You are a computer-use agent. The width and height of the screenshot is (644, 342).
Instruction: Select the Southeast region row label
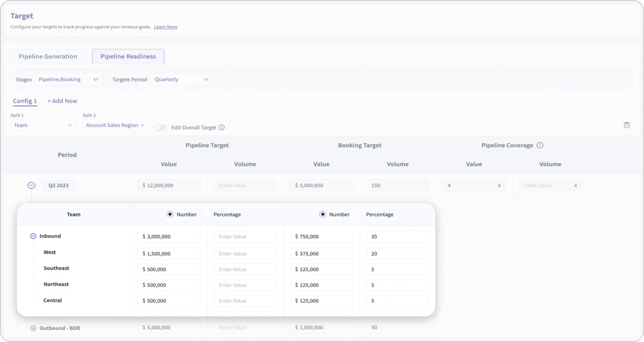tap(57, 268)
